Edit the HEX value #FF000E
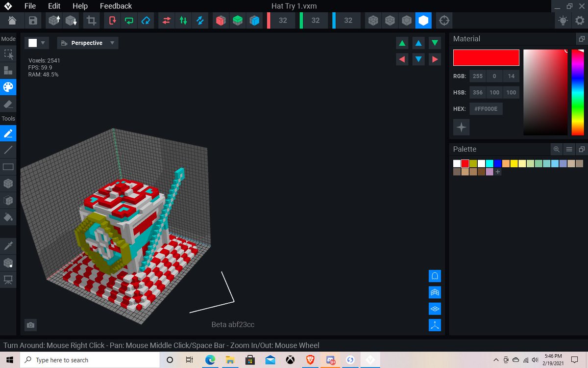Screen dimensions: 588x368 coord(486,109)
